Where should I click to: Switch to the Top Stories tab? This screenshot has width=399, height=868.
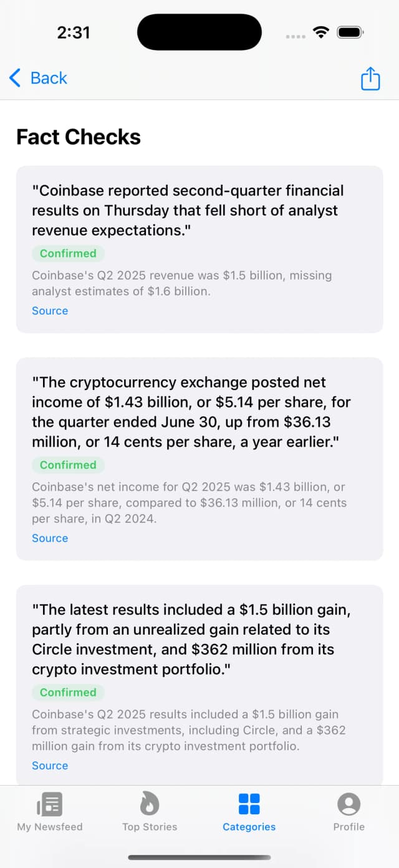tap(150, 811)
